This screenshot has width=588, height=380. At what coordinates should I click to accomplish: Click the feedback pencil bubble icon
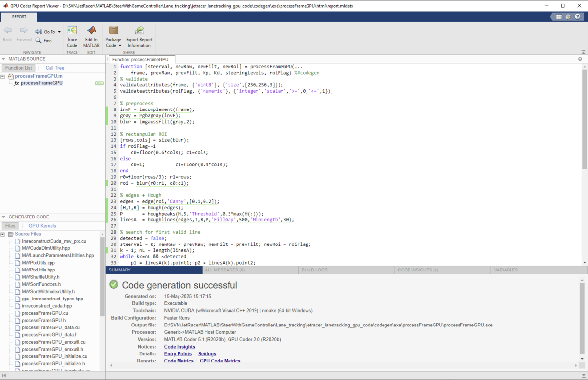[568, 17]
